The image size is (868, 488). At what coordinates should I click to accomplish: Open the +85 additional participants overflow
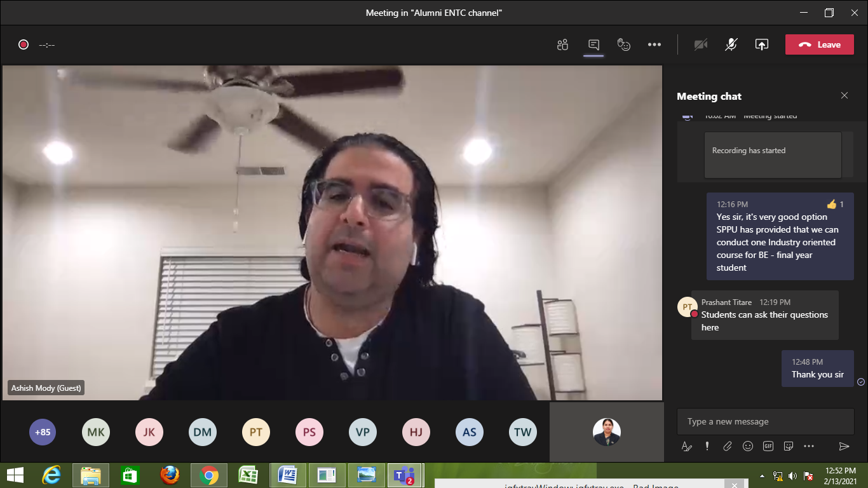(x=43, y=433)
